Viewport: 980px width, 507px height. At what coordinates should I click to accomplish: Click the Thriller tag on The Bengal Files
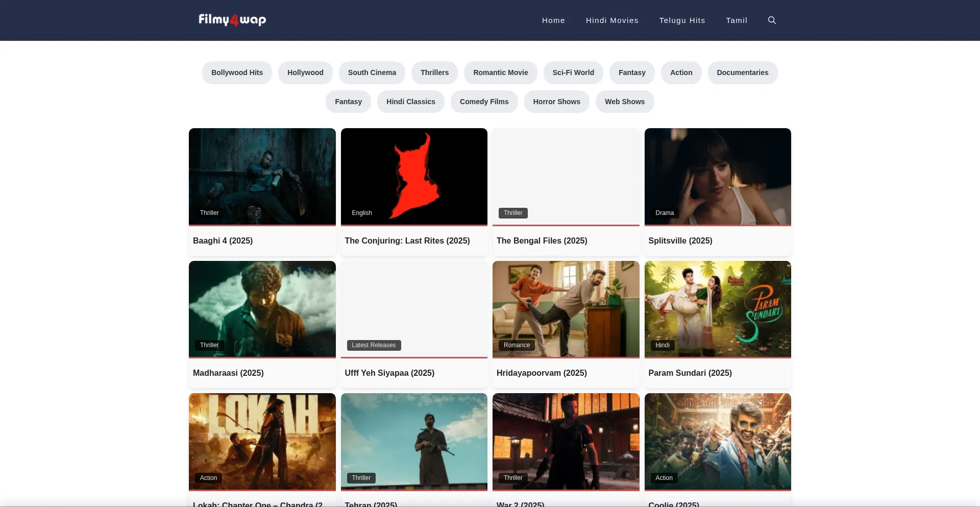pos(513,213)
